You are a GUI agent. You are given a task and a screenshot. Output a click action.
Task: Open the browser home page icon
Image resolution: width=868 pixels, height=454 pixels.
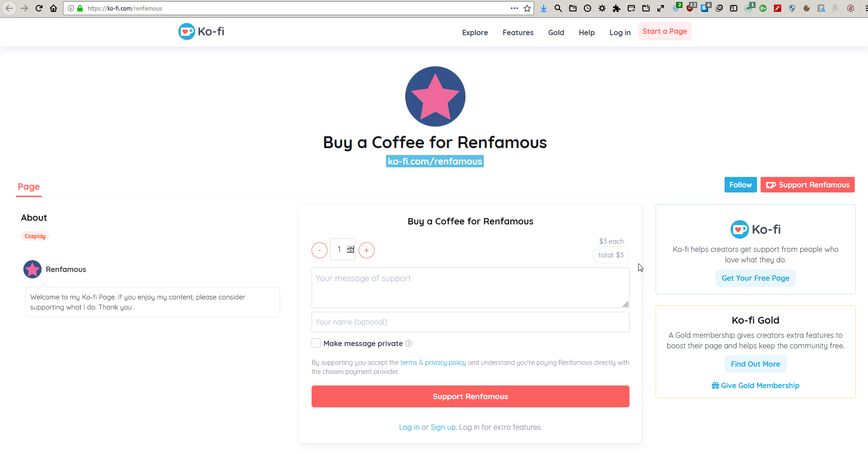click(x=53, y=8)
